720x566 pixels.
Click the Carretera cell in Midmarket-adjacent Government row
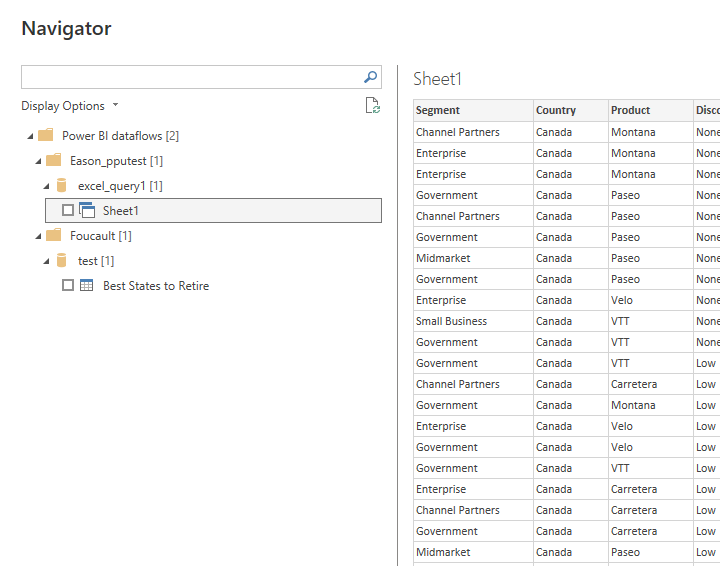651,531
